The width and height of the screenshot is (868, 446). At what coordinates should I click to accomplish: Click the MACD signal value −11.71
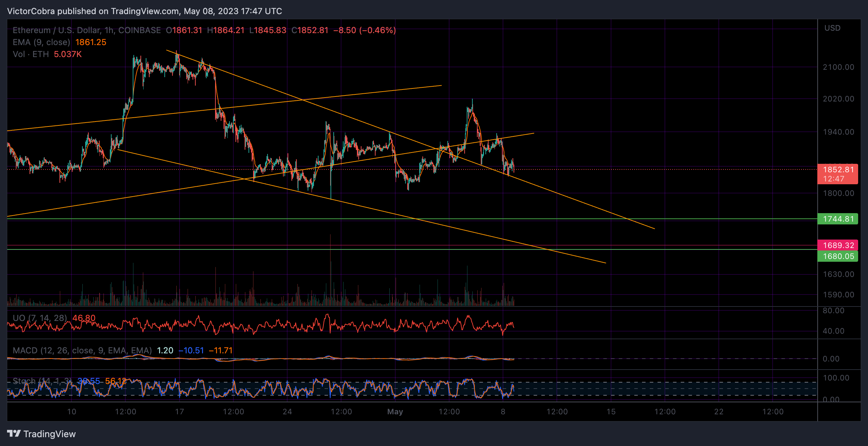[x=221, y=351]
